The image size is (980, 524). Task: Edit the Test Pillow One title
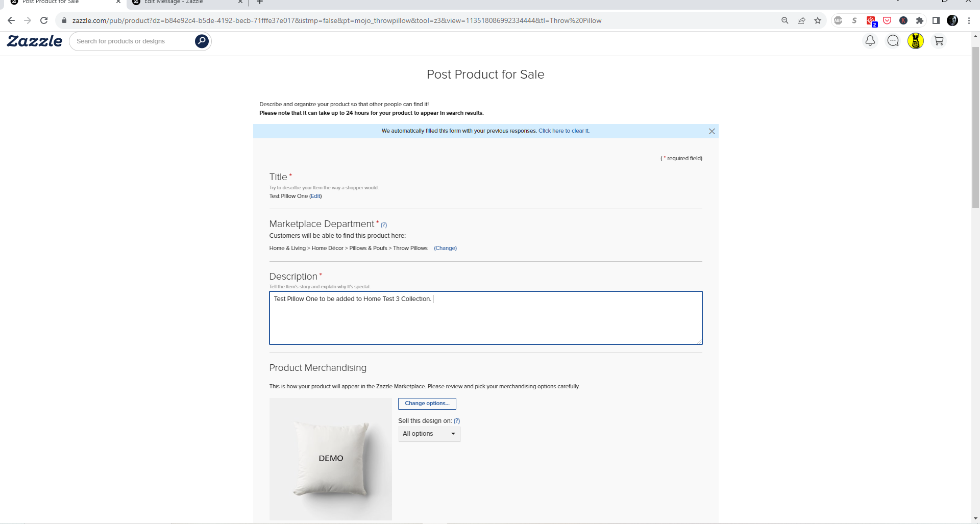(x=315, y=196)
